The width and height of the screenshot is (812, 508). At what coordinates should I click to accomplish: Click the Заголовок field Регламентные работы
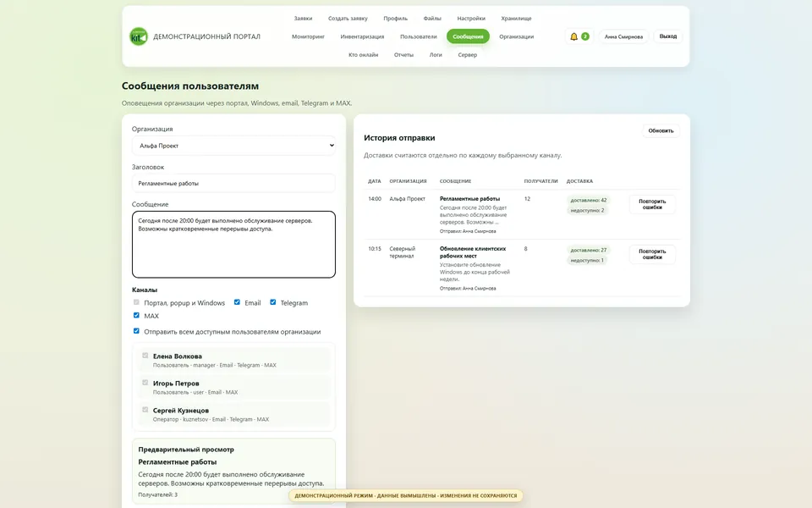coord(233,183)
